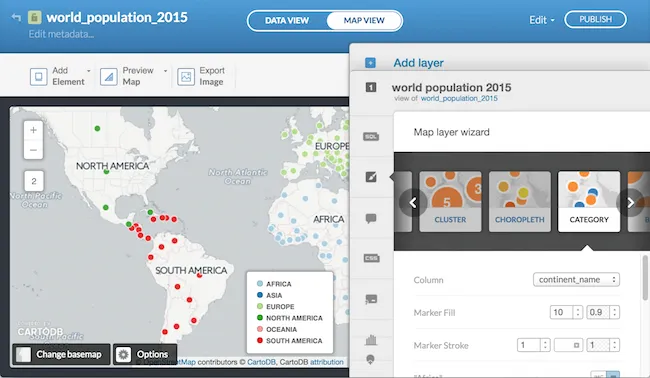The height and width of the screenshot is (378, 650).
Task: Expand the Add Element dropdown arrow
Action: click(x=88, y=71)
